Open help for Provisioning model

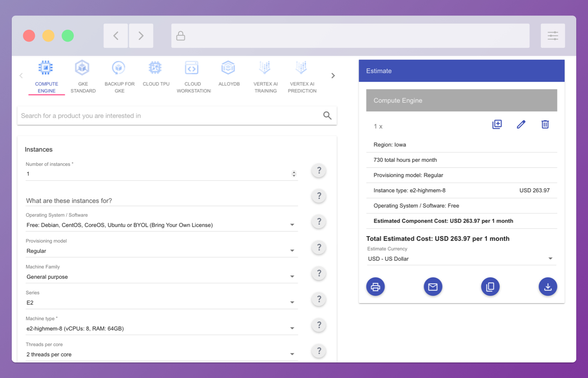coord(319,247)
